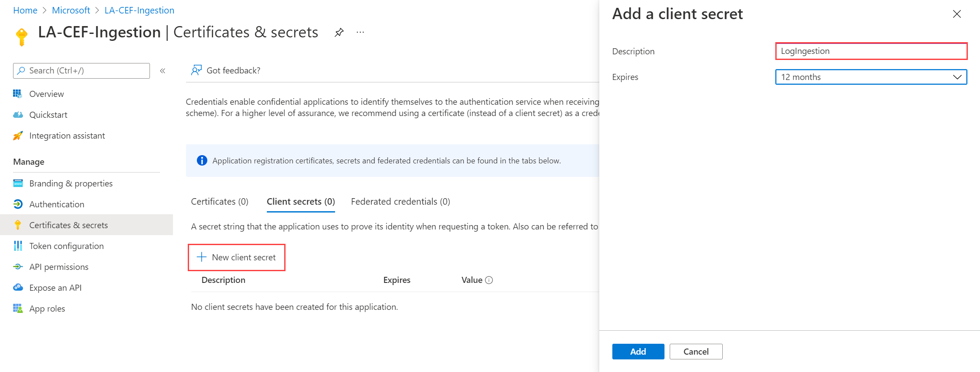Open the ellipsis more options menu
The height and width of the screenshot is (372, 980).
[360, 33]
